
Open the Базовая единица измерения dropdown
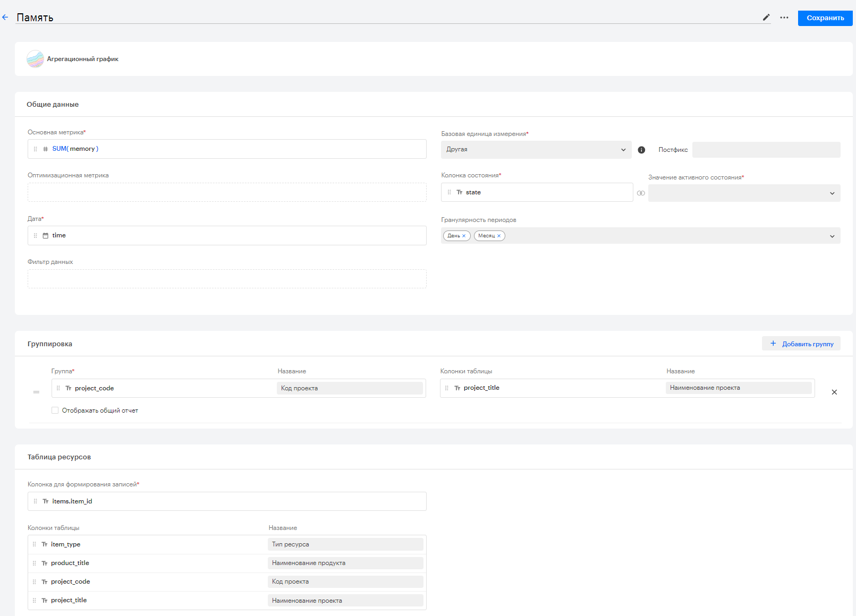536,150
